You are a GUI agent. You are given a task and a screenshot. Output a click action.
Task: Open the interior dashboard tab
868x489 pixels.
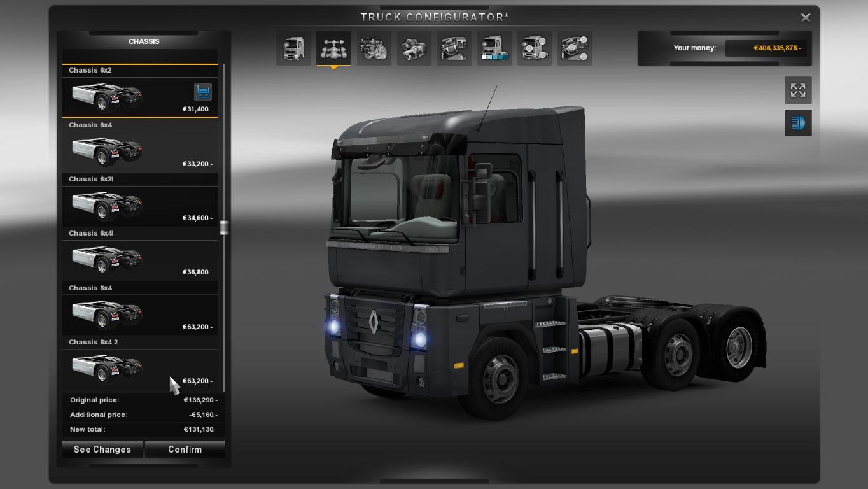click(454, 48)
